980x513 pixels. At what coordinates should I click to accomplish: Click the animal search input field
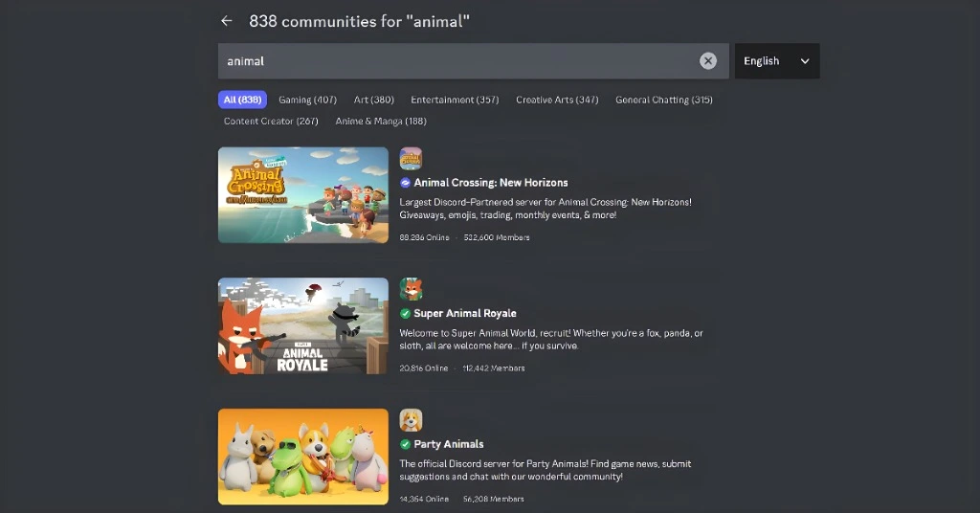[x=459, y=61]
